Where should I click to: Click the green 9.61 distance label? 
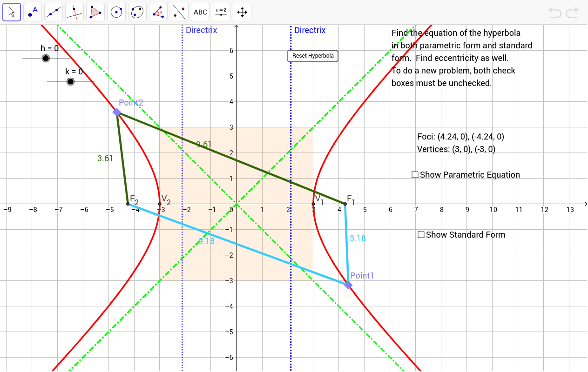click(x=203, y=145)
